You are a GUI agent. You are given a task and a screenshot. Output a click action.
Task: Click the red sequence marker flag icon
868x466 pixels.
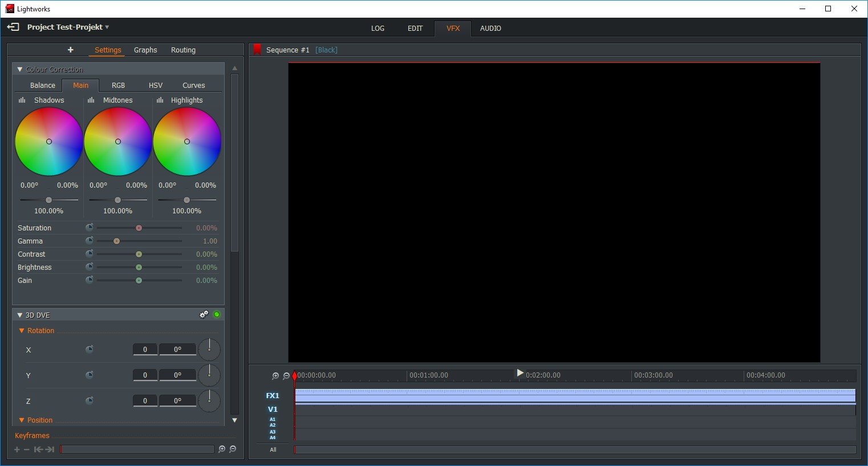pyautogui.click(x=257, y=50)
